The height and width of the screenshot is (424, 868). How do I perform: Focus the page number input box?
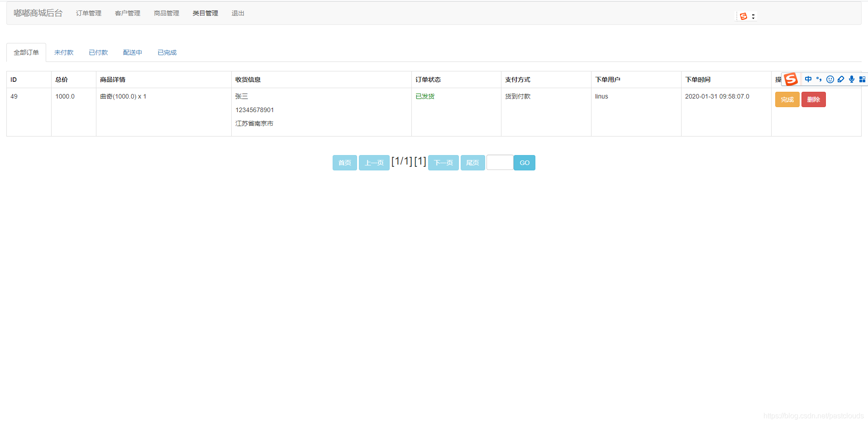[x=500, y=162]
